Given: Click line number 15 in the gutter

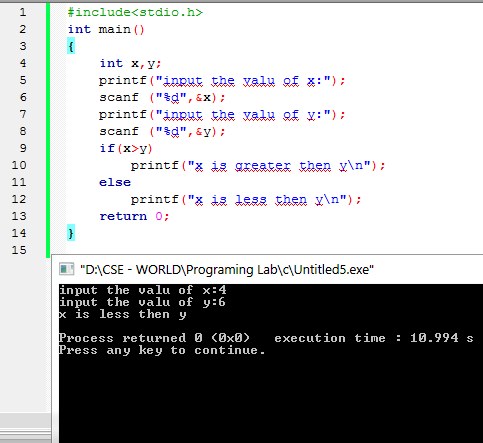Looking at the screenshot, I should coord(19,250).
